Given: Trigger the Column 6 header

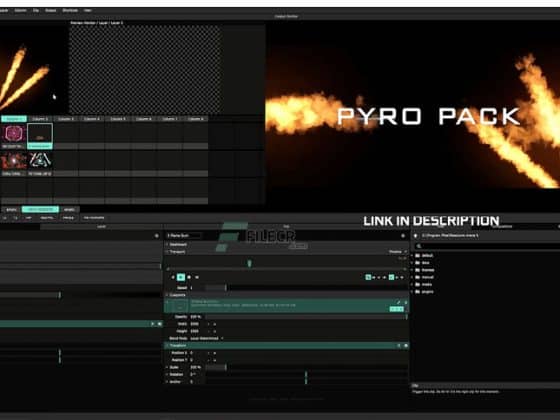Looking at the screenshot, I should (x=144, y=119).
